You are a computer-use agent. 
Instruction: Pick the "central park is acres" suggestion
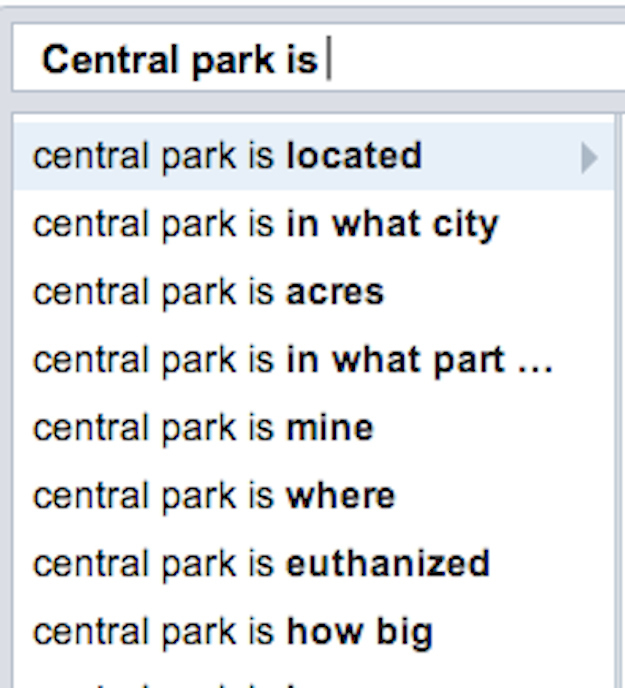(x=208, y=292)
